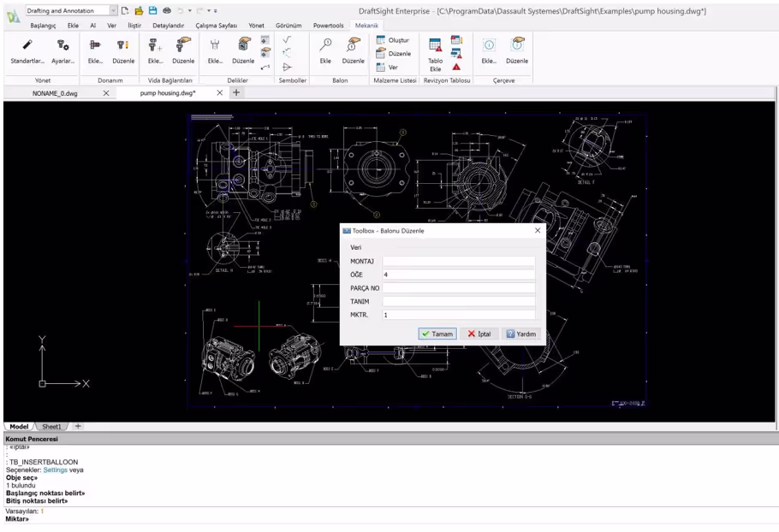The width and height of the screenshot is (779, 532).
Task: Open Ayarlar settings in the Yönet panel
Action: tap(63, 51)
